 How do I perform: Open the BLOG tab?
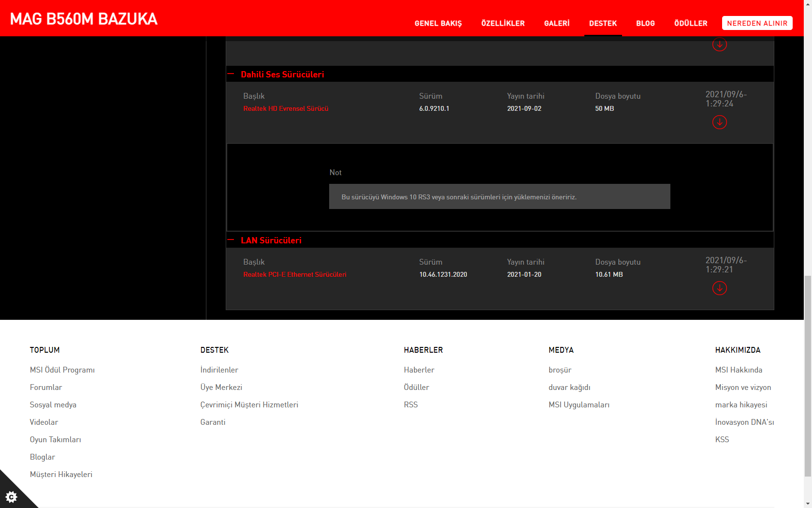pyautogui.click(x=645, y=23)
